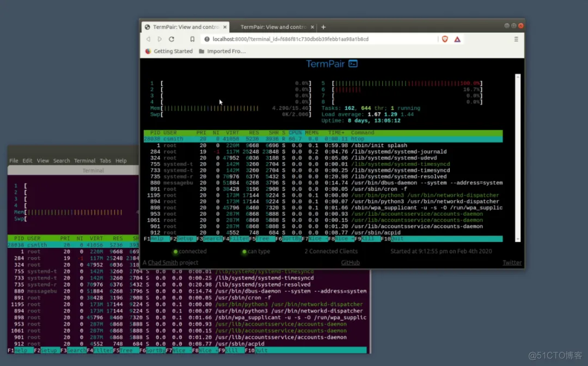Click F9 Kill in browser htop
The image size is (588, 366).
367,239
